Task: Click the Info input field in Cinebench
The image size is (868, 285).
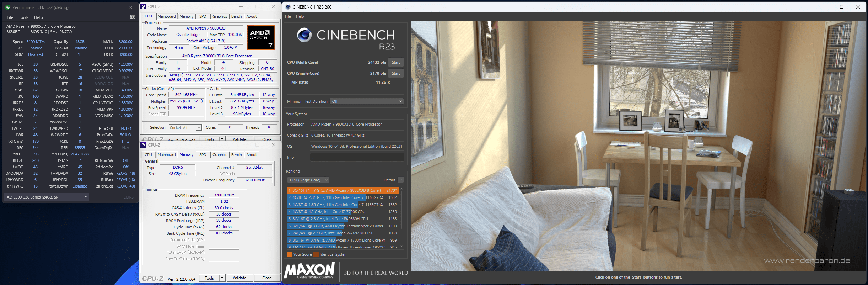Action: [x=357, y=157]
